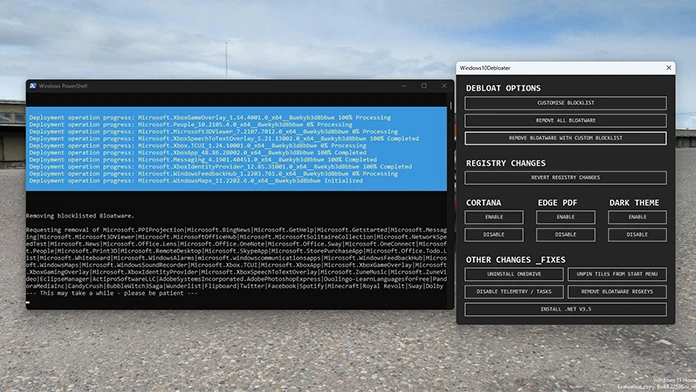The height and width of the screenshot is (392, 696).
Task: Select Remove Bloatware With Custom Blocklist
Action: point(566,138)
